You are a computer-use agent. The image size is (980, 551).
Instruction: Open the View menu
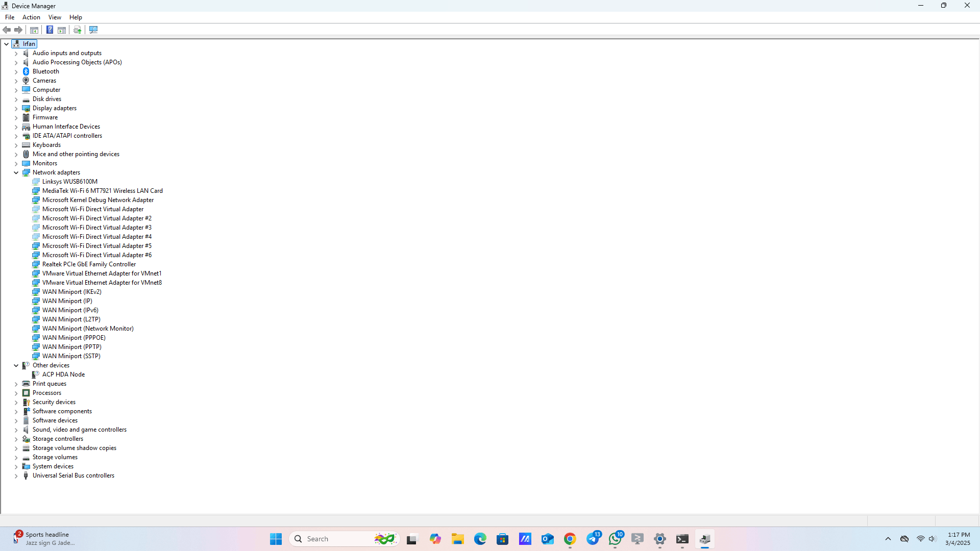pos(55,17)
